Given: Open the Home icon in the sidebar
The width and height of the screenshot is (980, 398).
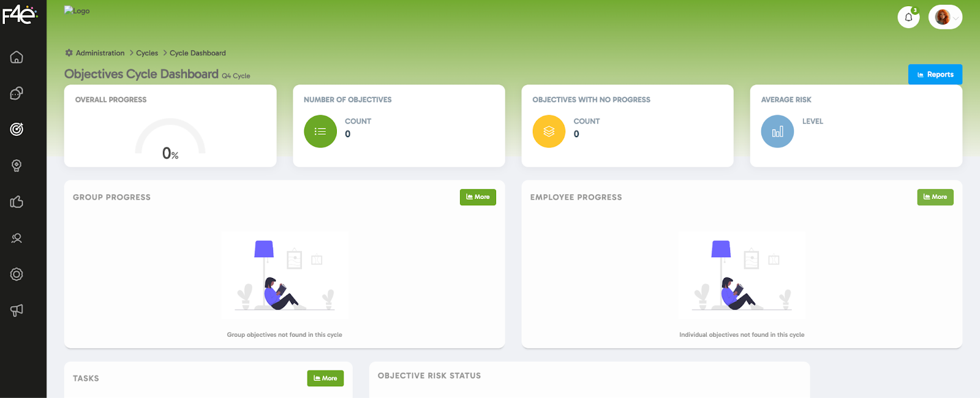Looking at the screenshot, I should pos(17,57).
